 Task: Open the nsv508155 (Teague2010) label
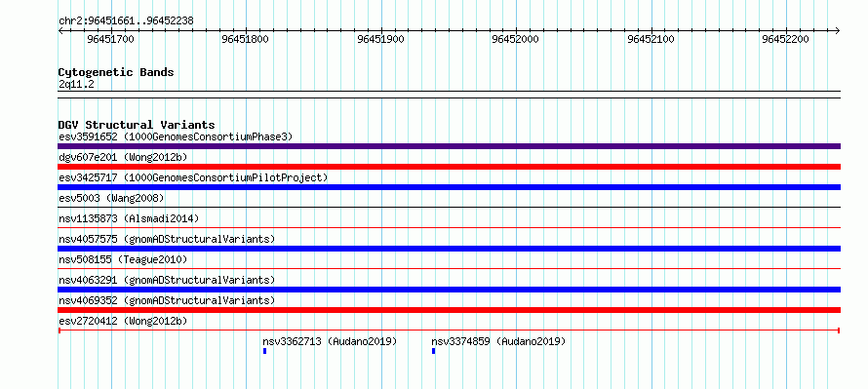tap(123, 259)
